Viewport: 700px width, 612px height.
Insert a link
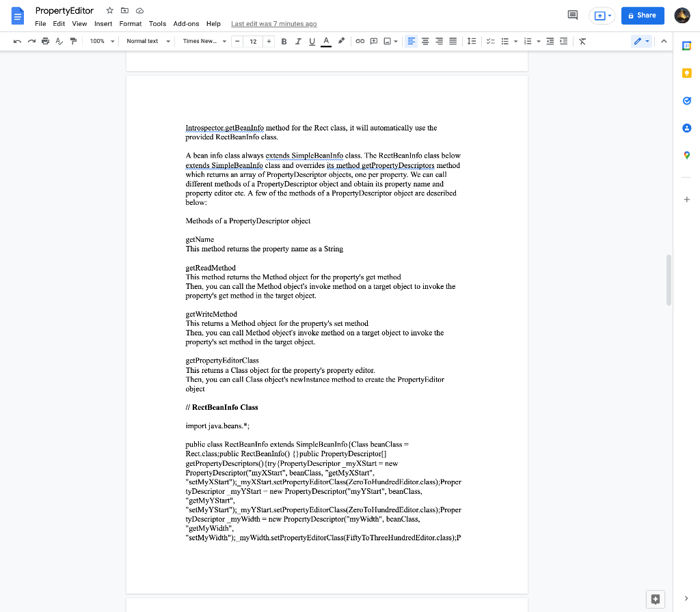(x=360, y=41)
